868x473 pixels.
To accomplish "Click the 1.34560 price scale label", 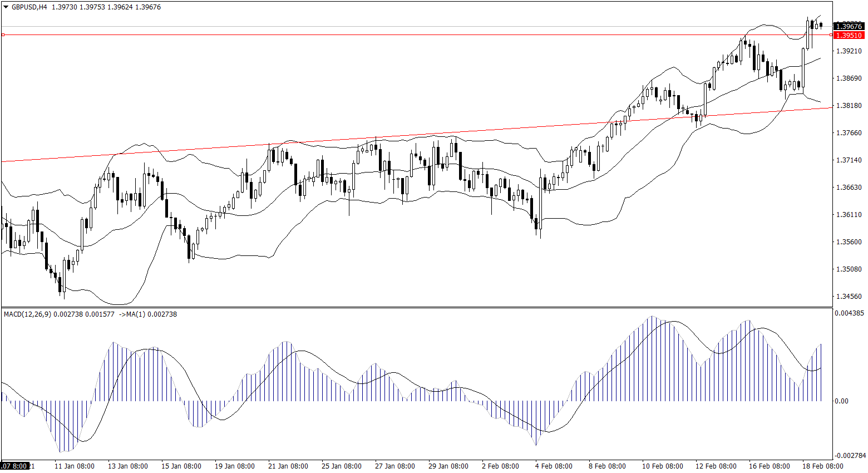I will pyautogui.click(x=849, y=297).
